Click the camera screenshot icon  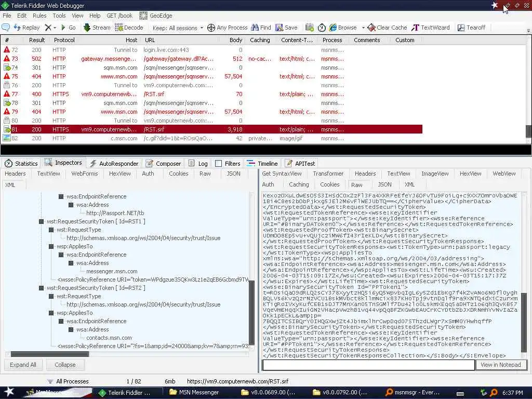click(x=310, y=28)
